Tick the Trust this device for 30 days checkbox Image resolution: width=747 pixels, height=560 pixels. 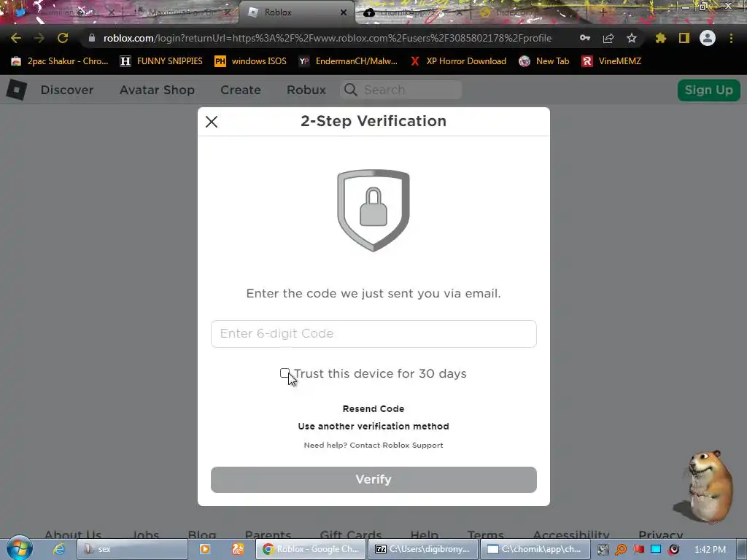click(x=285, y=373)
